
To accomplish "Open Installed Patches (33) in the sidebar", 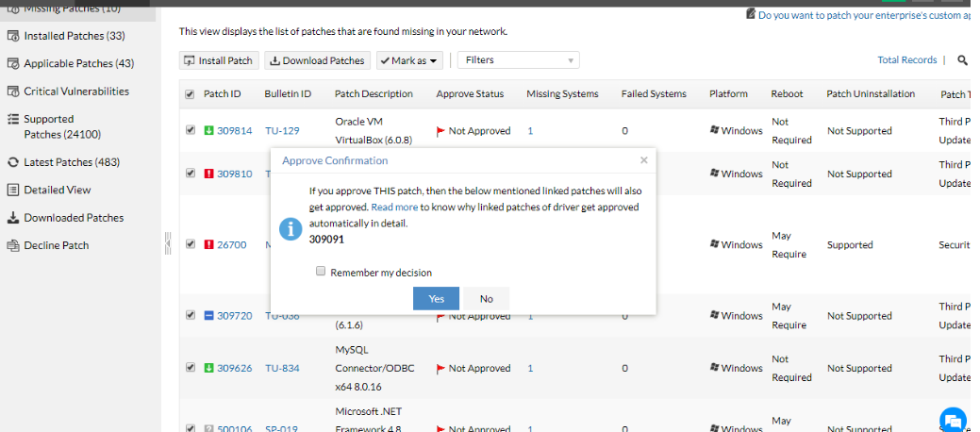I will coord(74,36).
